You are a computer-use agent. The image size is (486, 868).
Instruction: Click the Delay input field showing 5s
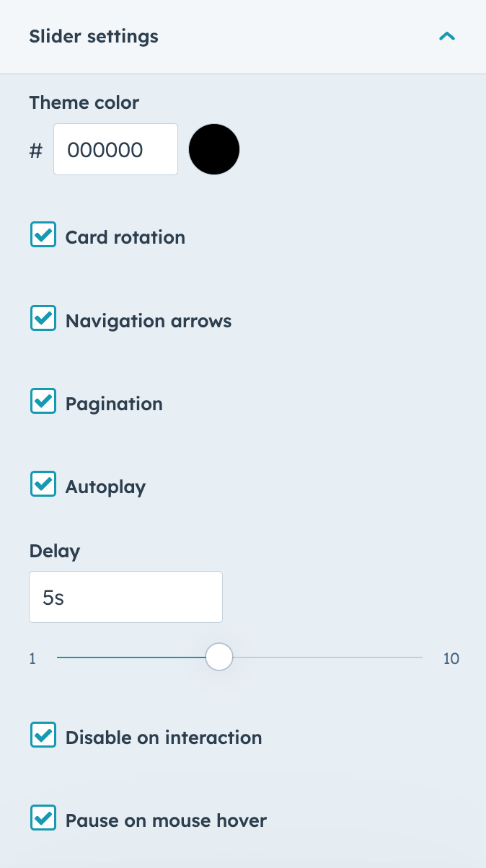[125, 597]
